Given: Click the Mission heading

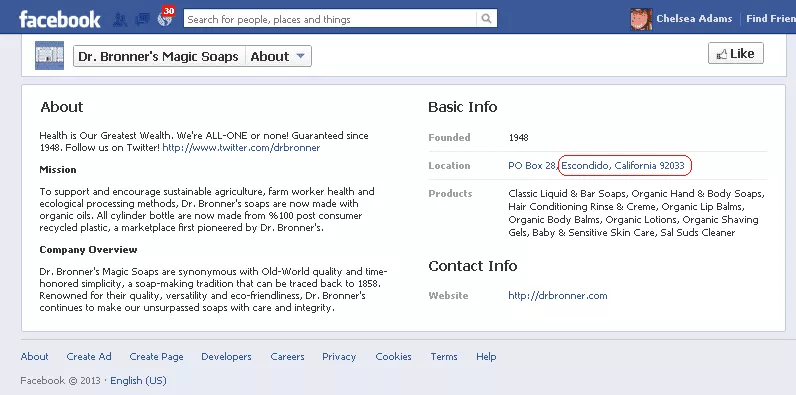Looking at the screenshot, I should [x=58, y=170].
